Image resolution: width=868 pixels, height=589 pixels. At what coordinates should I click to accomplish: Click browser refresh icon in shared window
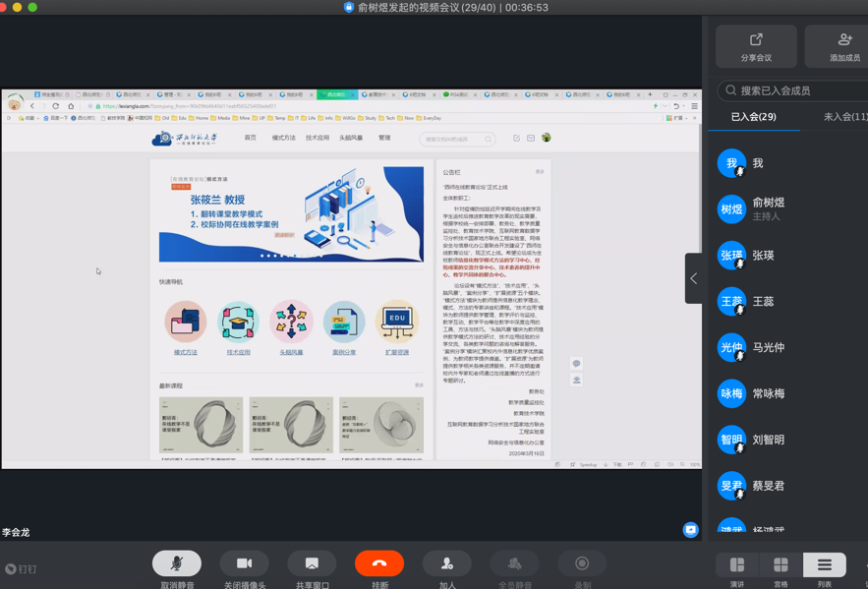click(x=55, y=106)
